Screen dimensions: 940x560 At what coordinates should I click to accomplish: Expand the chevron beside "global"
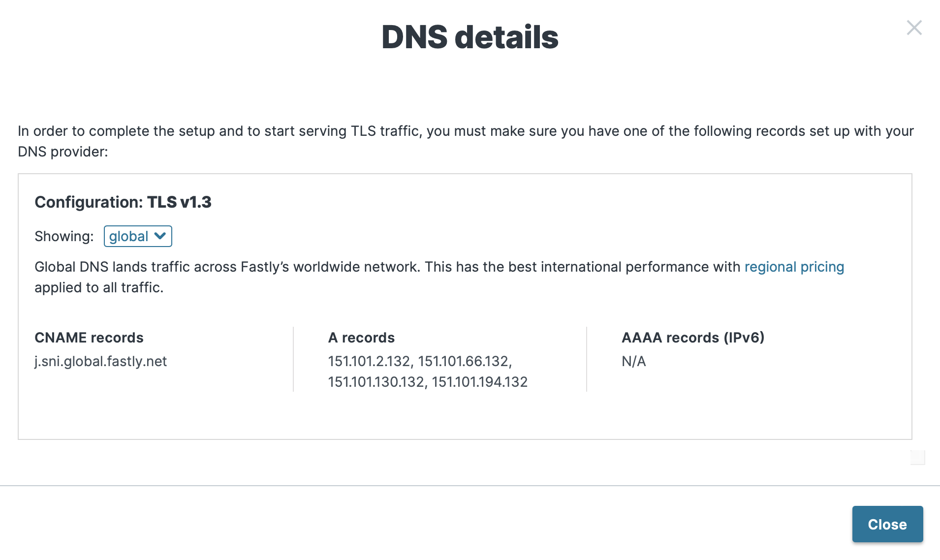(x=159, y=236)
